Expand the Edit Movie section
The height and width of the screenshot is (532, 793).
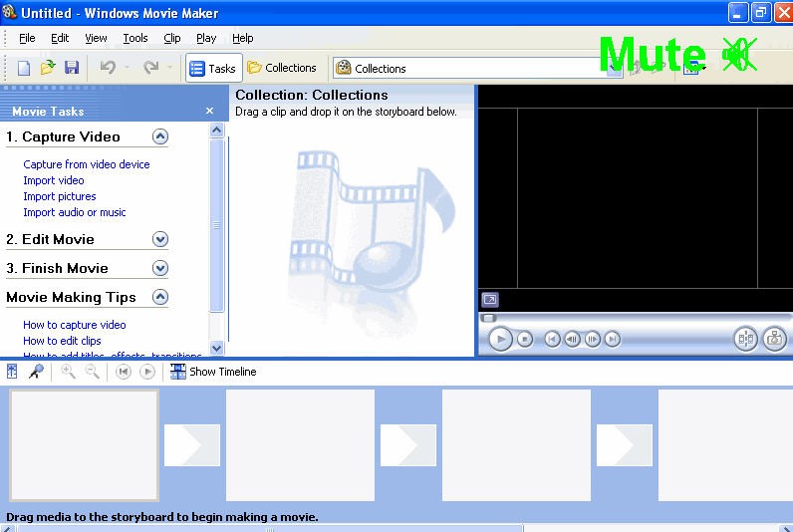pyautogui.click(x=160, y=239)
